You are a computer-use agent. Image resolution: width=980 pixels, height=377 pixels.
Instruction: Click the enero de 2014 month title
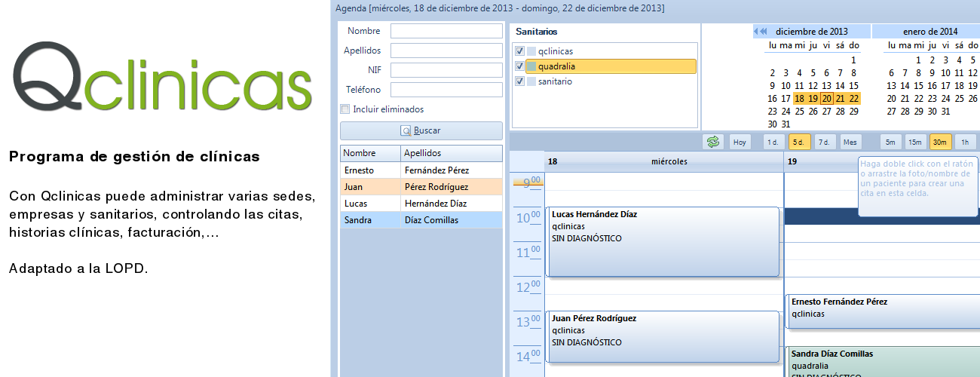click(930, 32)
